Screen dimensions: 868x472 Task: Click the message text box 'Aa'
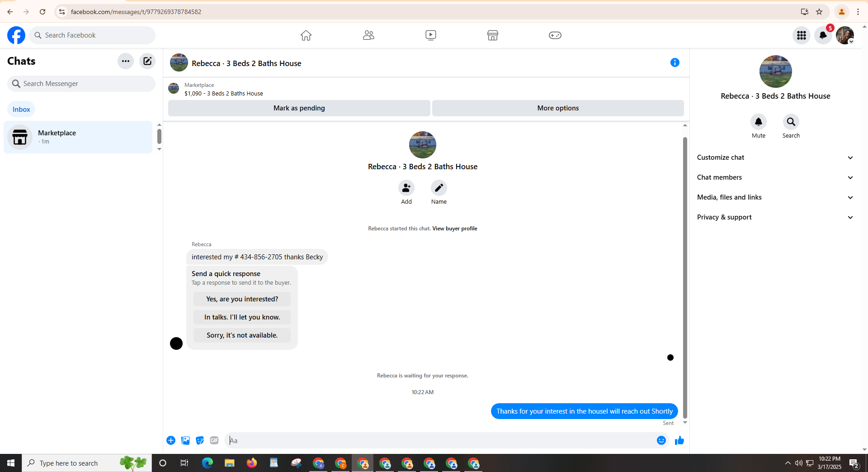(441, 440)
